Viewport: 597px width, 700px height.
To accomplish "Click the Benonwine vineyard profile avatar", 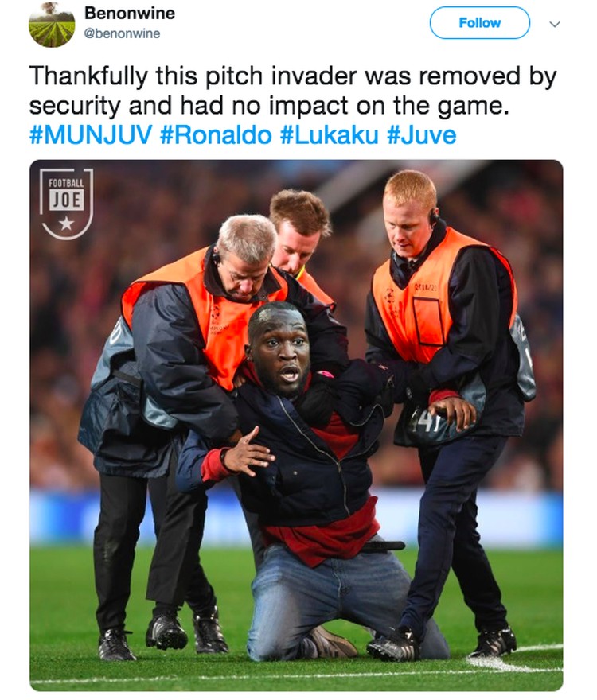I will [52, 25].
